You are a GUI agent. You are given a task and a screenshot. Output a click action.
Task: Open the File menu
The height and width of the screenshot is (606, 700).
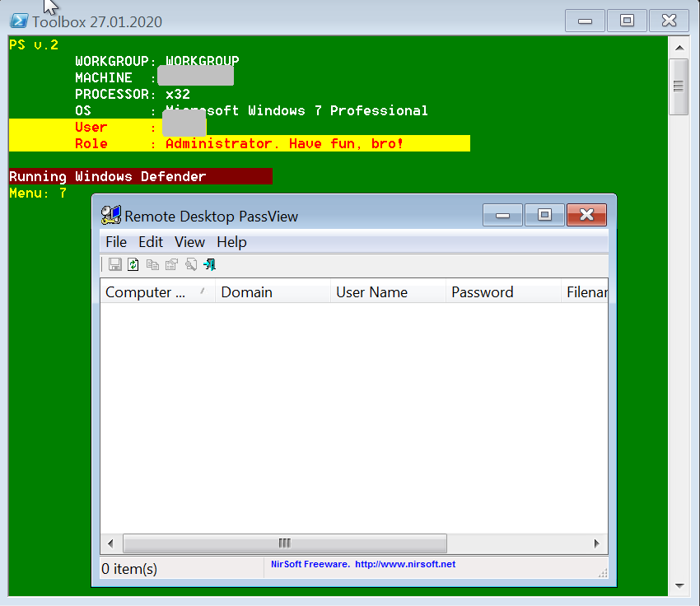116,242
